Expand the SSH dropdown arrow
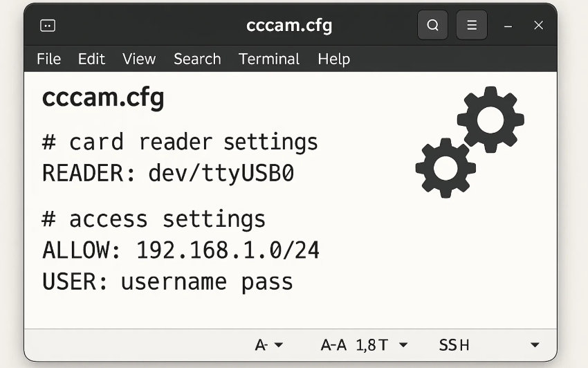Viewport: 588px width, 368px height. click(535, 344)
